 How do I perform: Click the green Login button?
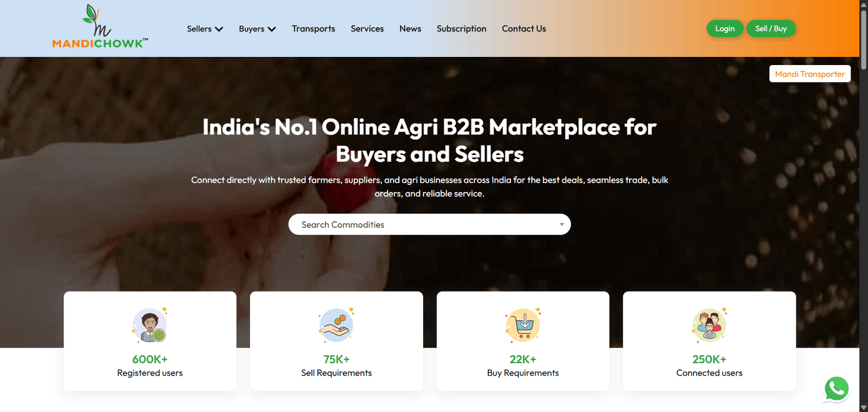click(x=725, y=29)
